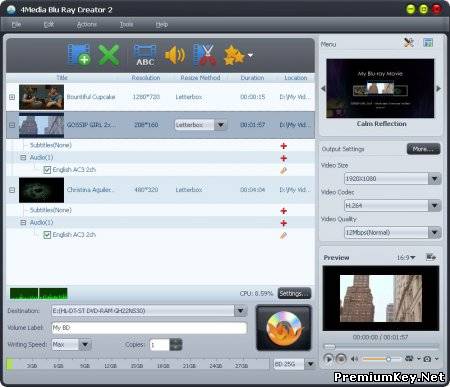Open the Video Size dropdown

point(434,179)
